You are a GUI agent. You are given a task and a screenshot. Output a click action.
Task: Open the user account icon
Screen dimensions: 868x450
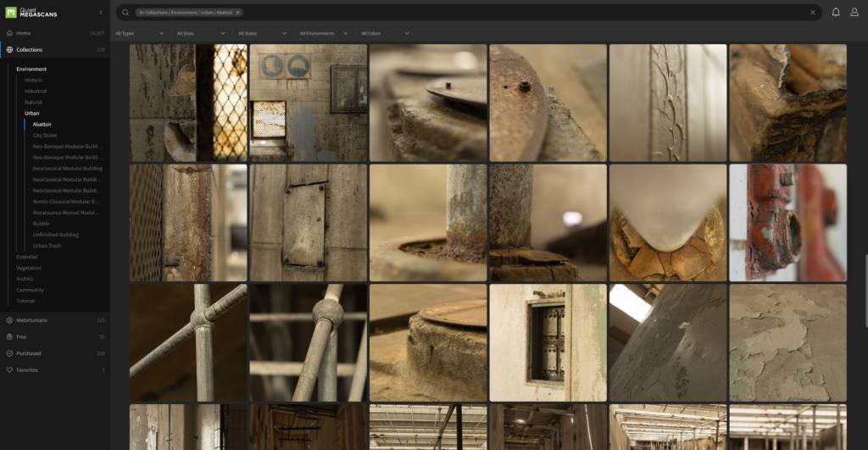tap(854, 12)
